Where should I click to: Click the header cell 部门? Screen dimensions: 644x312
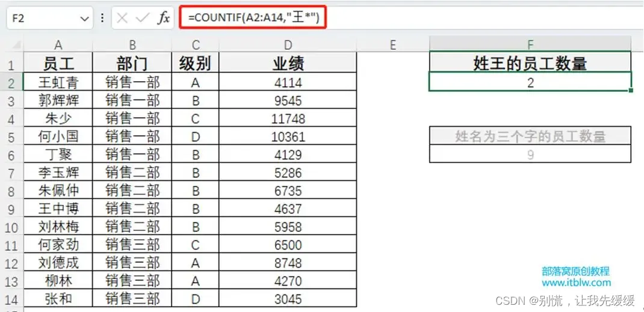coord(132,64)
